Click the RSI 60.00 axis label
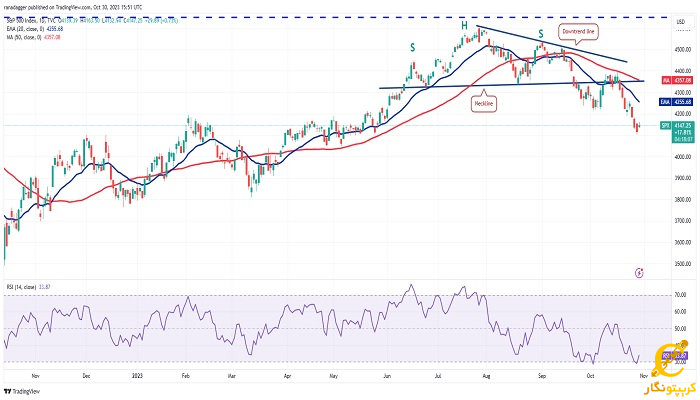The width and height of the screenshot is (700, 400). [x=681, y=312]
